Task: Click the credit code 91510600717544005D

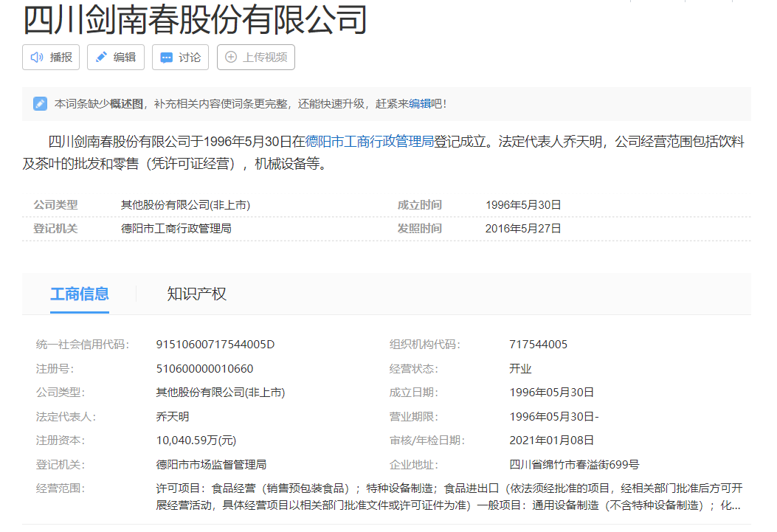Action: tap(215, 345)
